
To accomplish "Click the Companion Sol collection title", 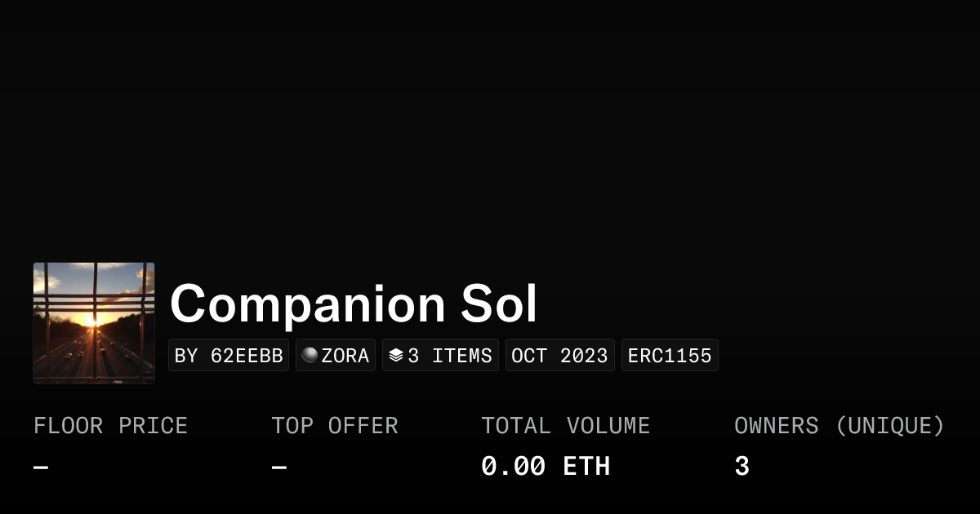I will [354, 304].
